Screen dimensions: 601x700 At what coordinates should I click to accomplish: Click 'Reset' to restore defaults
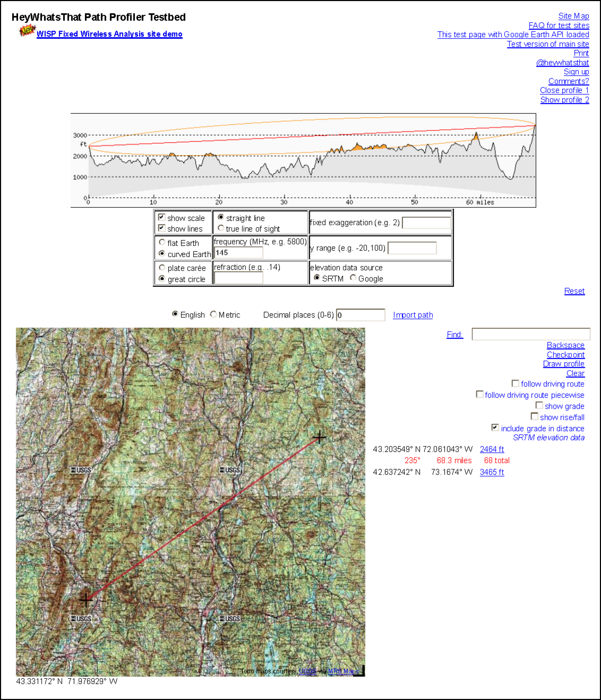pos(575,291)
